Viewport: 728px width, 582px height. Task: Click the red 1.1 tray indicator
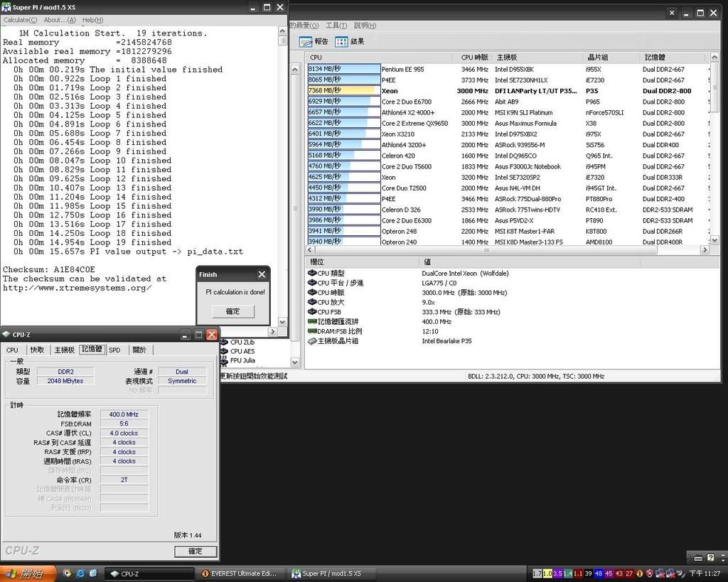pyautogui.click(x=578, y=573)
